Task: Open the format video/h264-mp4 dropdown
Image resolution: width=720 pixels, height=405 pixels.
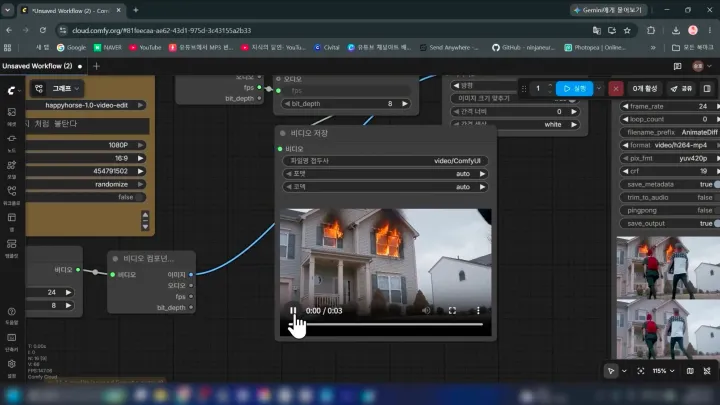Action: [x=669, y=145]
